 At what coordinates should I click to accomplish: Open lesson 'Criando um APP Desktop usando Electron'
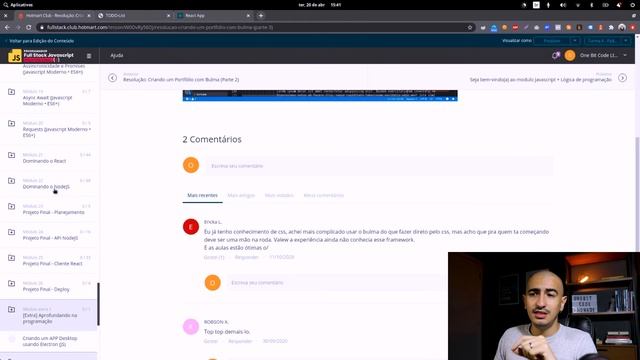click(49, 341)
